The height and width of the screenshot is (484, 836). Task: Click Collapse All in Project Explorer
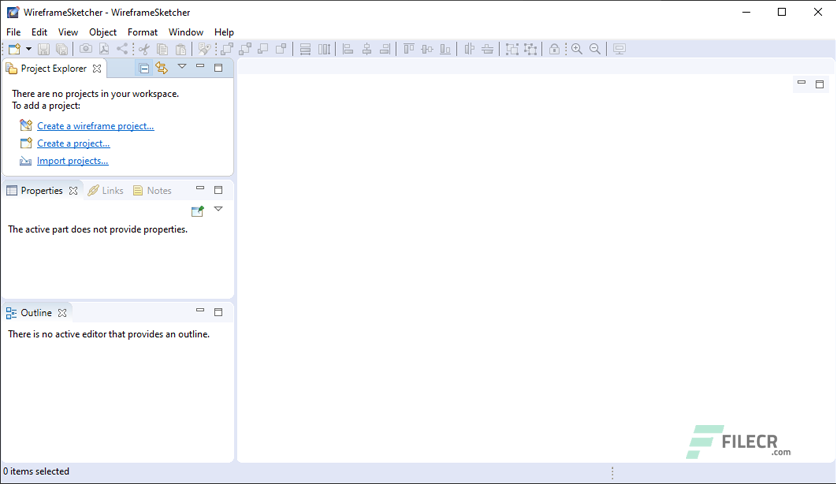[x=144, y=68]
